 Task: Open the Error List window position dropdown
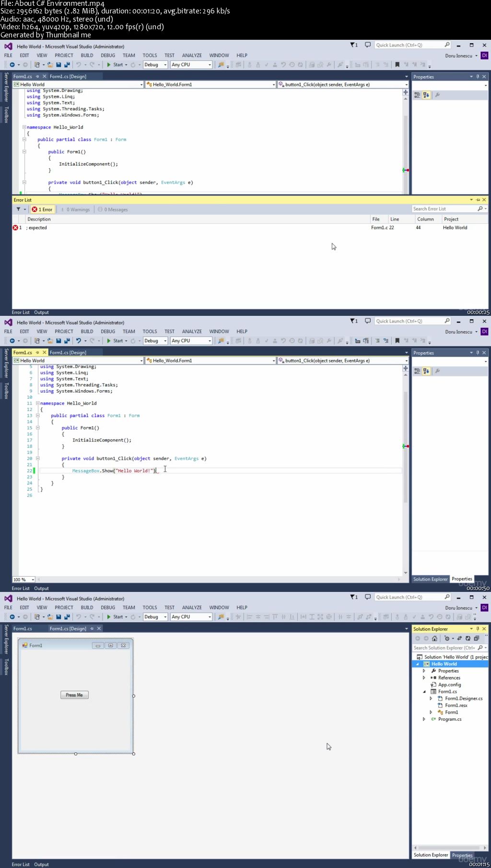pos(471,200)
